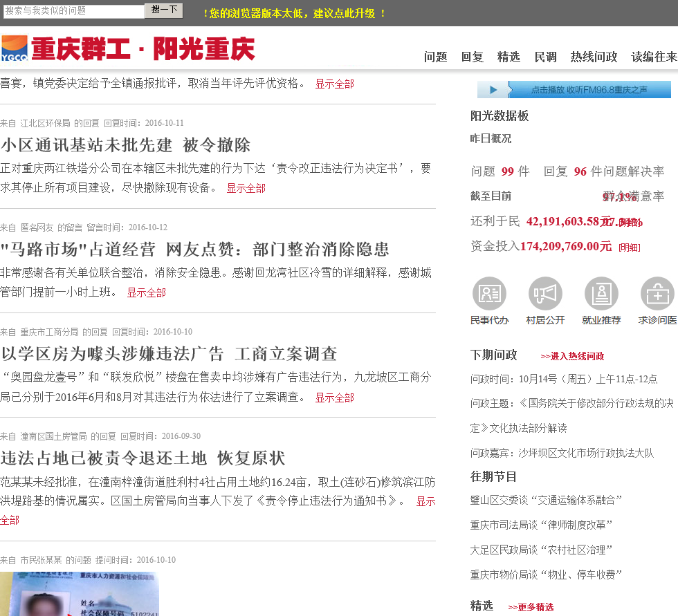This screenshot has height=616, width=678.
Task: Open the 村居公开 megaphone icon
Action: [545, 293]
